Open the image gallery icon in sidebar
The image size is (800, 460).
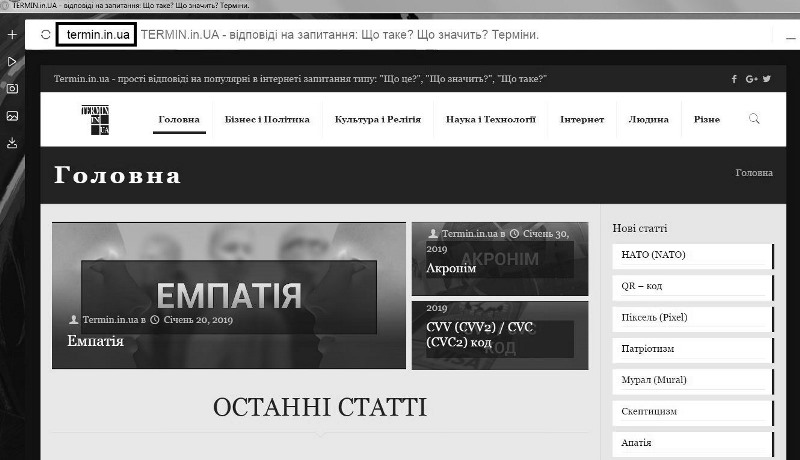[x=12, y=116]
